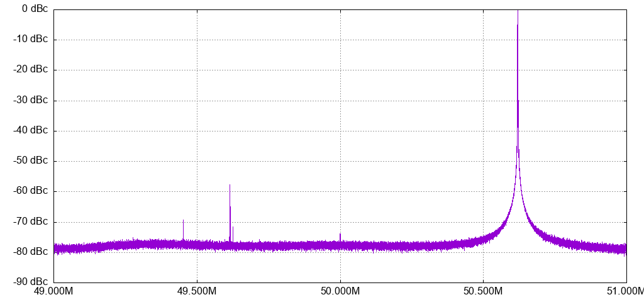This screenshot has height=302, width=644.
Task: Click the 51.000M frequency label
Action: pyautogui.click(x=627, y=292)
